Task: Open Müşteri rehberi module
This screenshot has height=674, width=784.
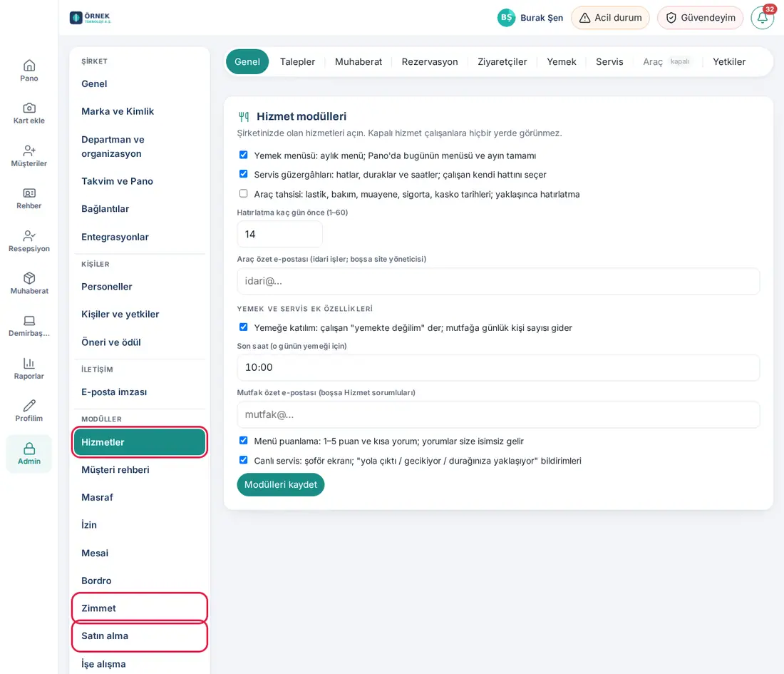Action: point(140,470)
